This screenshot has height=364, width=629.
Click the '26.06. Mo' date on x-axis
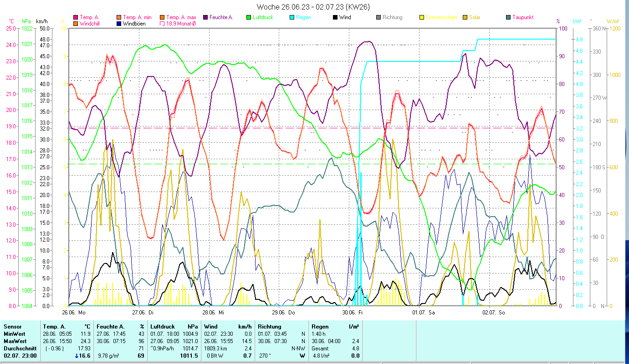pos(74,313)
